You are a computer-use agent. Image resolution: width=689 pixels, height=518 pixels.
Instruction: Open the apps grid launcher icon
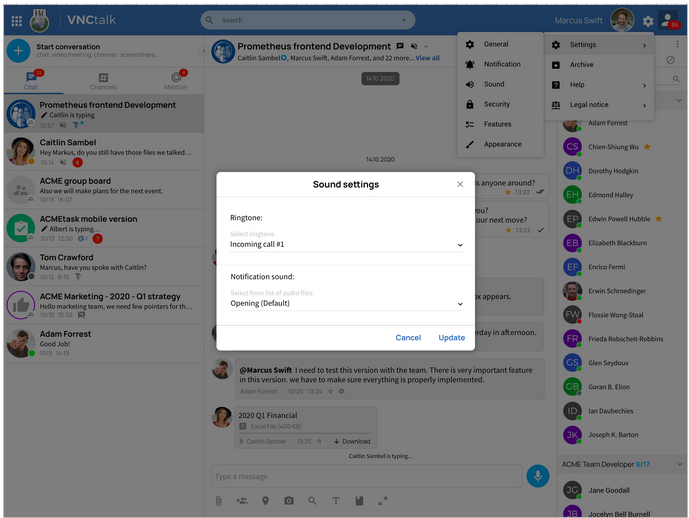tap(17, 21)
